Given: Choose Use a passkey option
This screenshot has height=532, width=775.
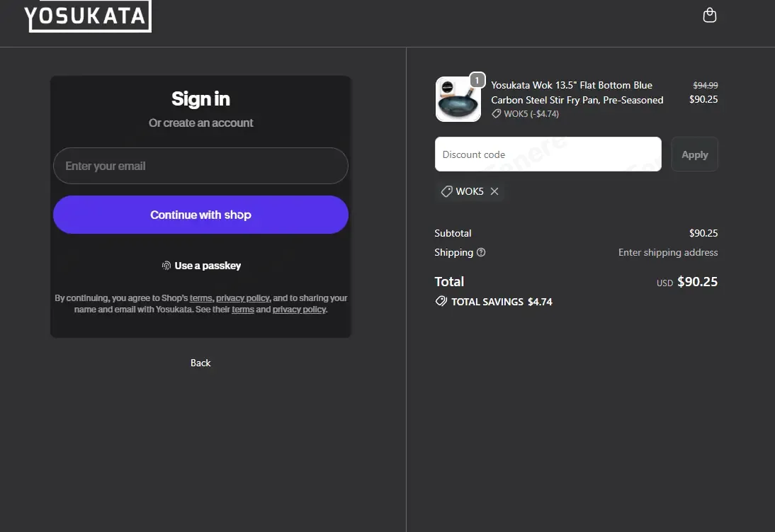Looking at the screenshot, I should point(201,266).
